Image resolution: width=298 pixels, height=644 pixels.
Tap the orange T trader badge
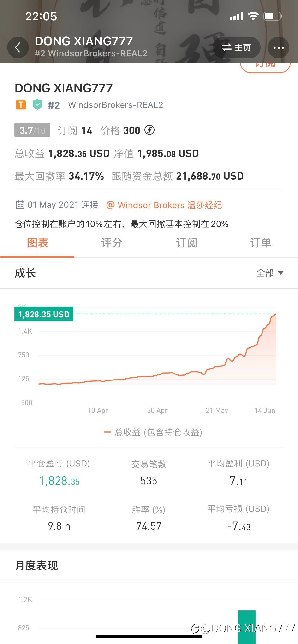pos(21,105)
